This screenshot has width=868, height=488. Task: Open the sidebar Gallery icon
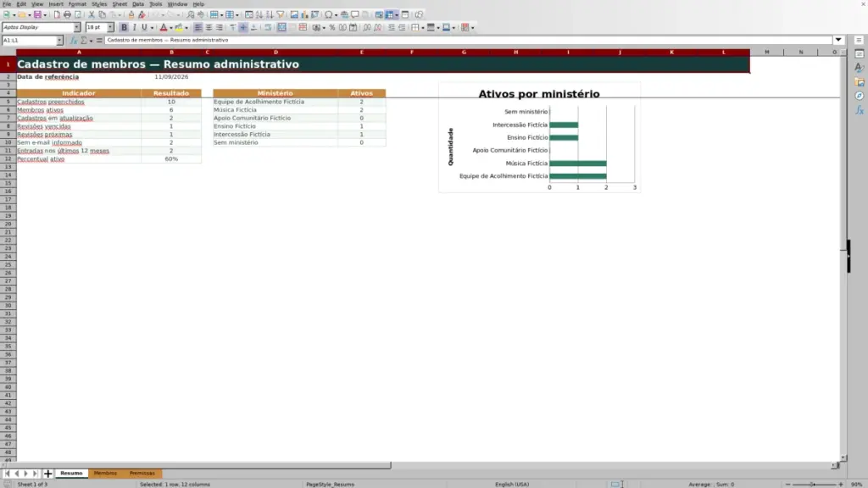(860, 82)
